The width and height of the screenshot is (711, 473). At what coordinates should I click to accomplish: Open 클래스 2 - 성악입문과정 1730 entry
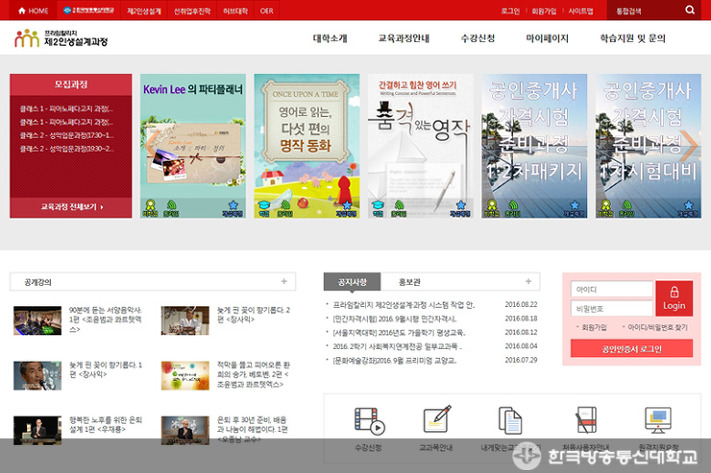(x=66, y=135)
